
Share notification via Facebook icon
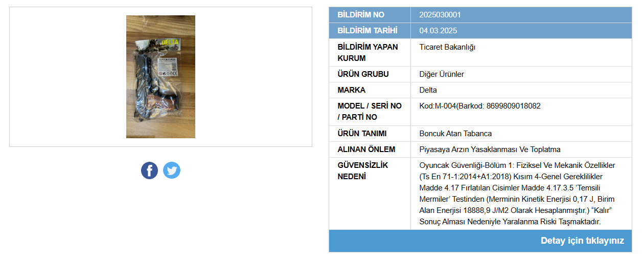[150, 170]
